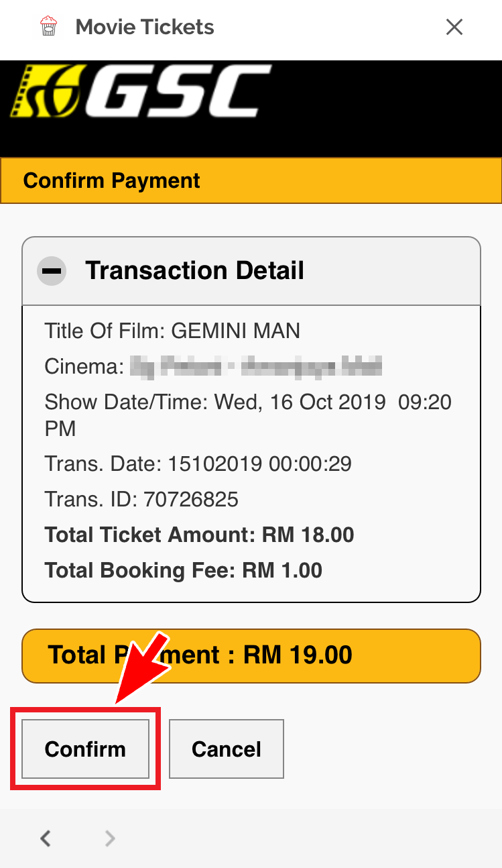This screenshot has height=868, width=502.
Task: Click the Trans. ID 70726825 line
Action: 141,499
